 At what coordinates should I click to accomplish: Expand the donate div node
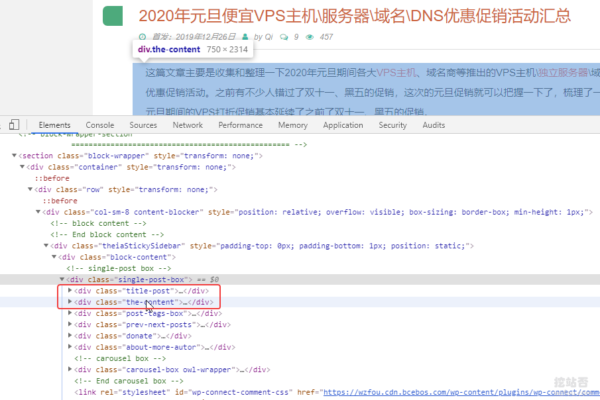70,335
